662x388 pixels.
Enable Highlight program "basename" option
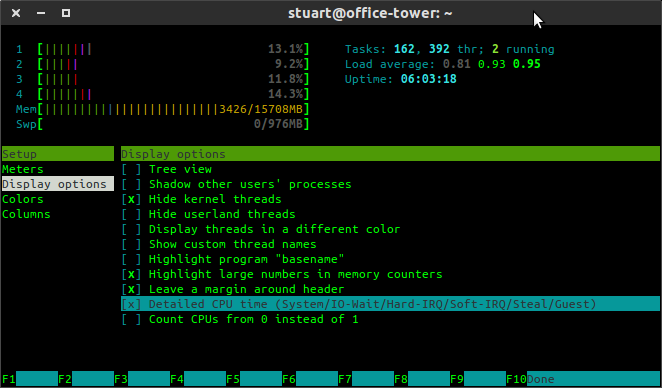tap(131, 259)
